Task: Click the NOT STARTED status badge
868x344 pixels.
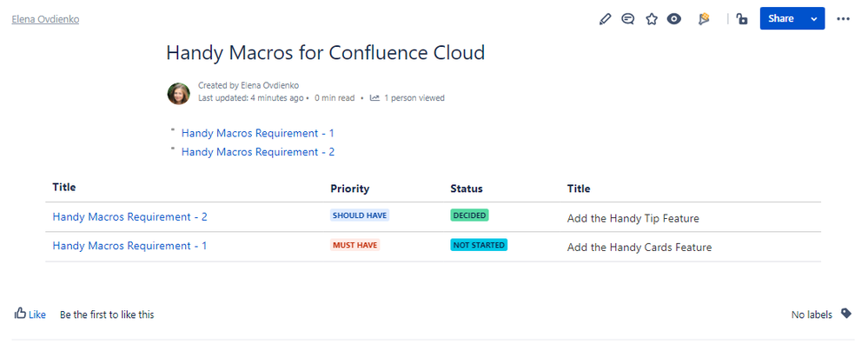Action: (479, 244)
